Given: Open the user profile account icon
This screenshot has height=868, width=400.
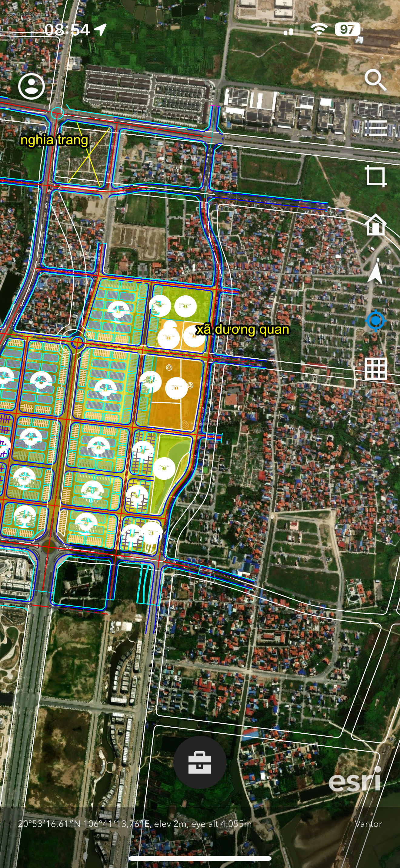Looking at the screenshot, I should coord(32,86).
